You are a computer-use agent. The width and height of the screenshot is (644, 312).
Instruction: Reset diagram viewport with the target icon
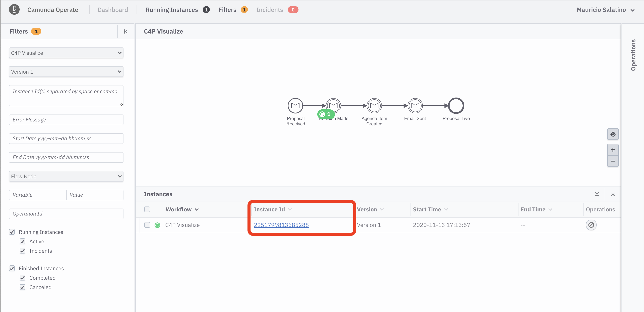tap(613, 134)
